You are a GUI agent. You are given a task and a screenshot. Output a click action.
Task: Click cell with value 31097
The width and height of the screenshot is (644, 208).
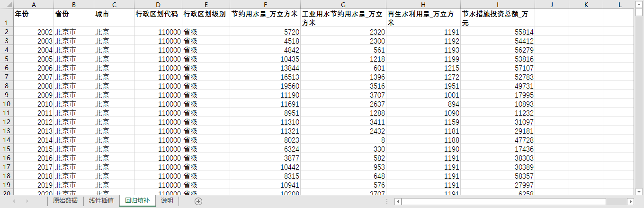498,122
